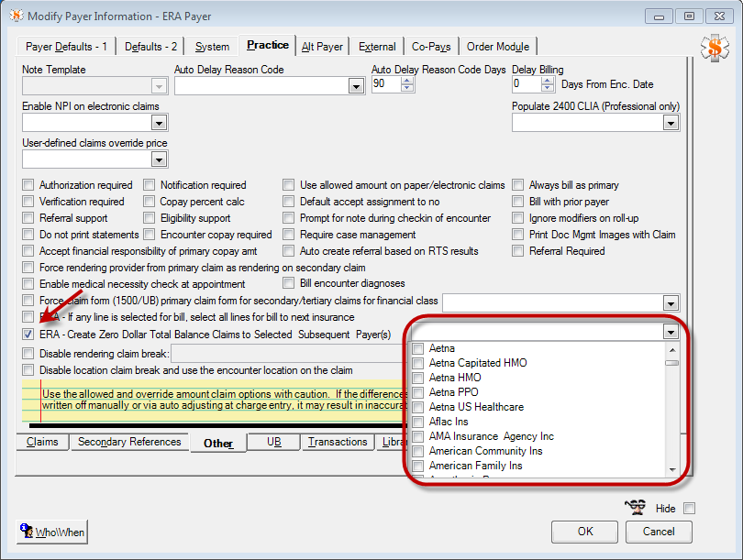Enable Require case management checkbox
This screenshot has height=560, width=743.
289,235
